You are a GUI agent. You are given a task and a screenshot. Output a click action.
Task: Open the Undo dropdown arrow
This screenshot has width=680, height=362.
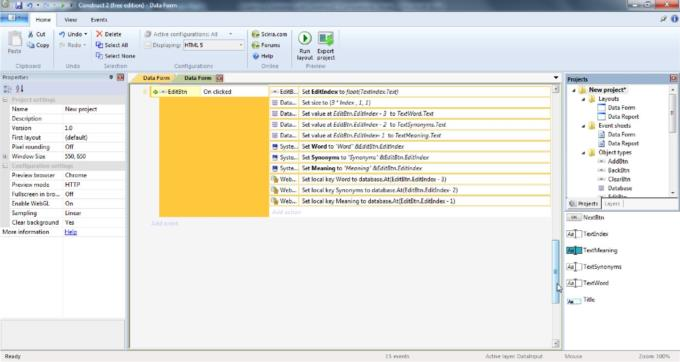85,34
